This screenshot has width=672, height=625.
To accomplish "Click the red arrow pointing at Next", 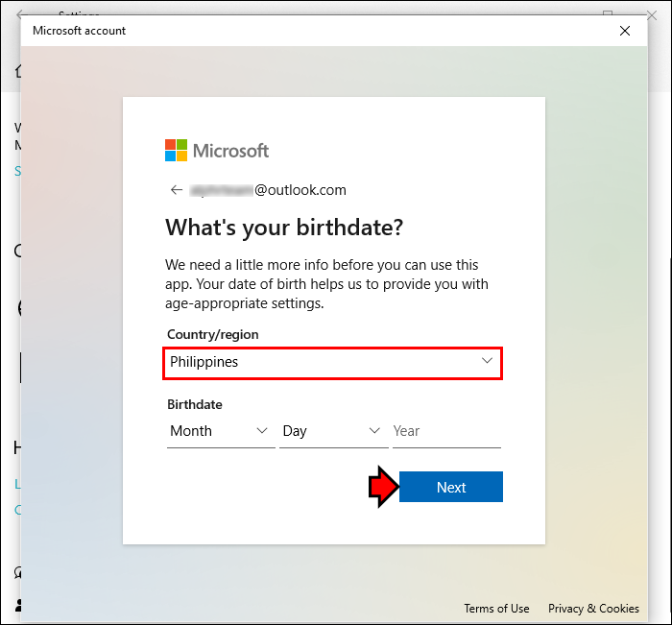I will pos(382,488).
